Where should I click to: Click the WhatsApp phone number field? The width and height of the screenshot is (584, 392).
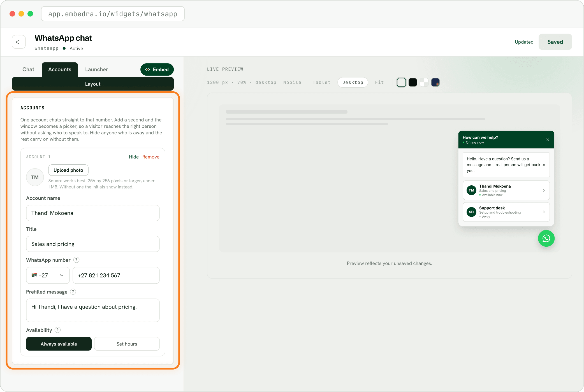click(116, 275)
